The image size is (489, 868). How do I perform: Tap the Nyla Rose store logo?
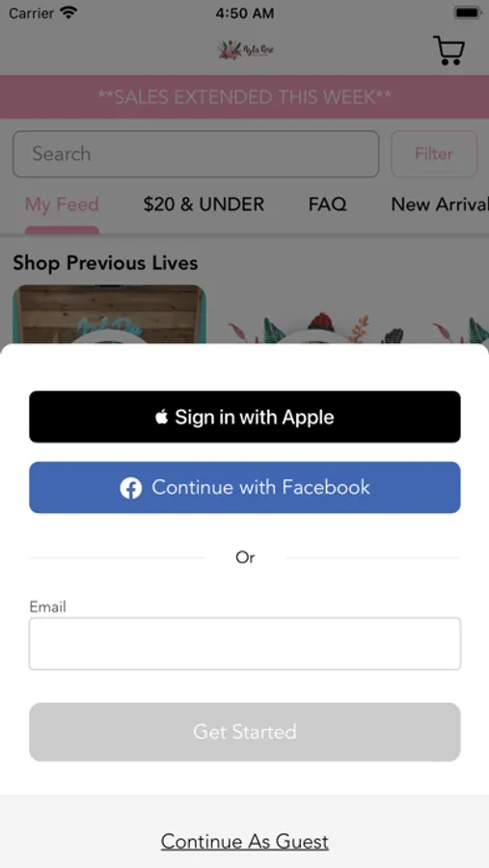click(x=247, y=50)
